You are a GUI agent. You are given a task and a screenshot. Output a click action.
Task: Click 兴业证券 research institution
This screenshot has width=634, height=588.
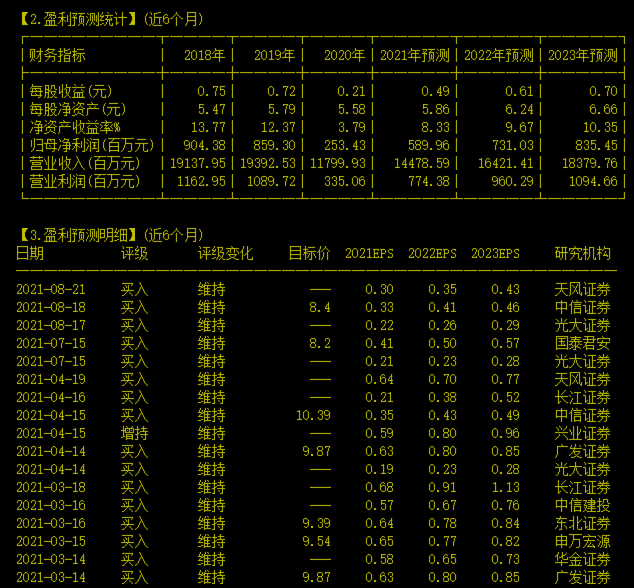pos(582,434)
